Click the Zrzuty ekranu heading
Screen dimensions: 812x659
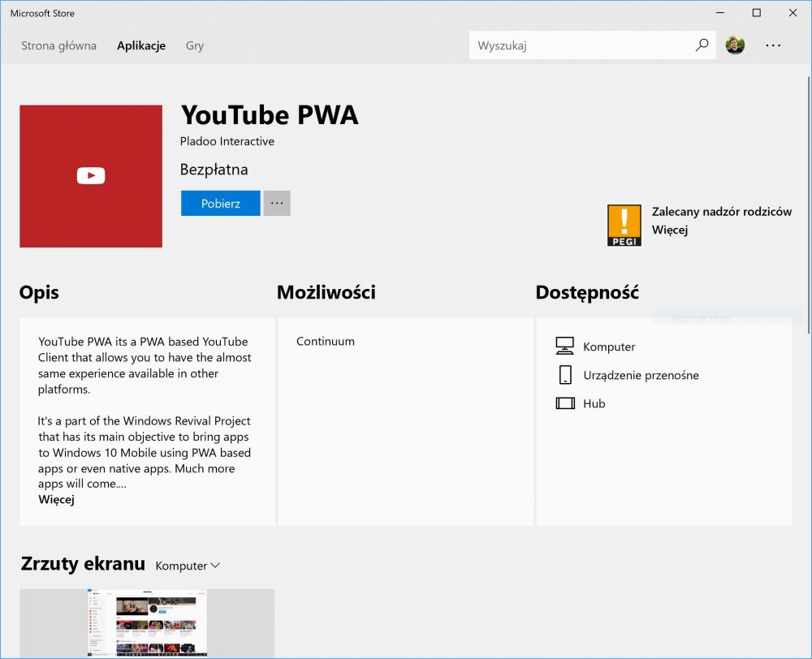[83, 564]
